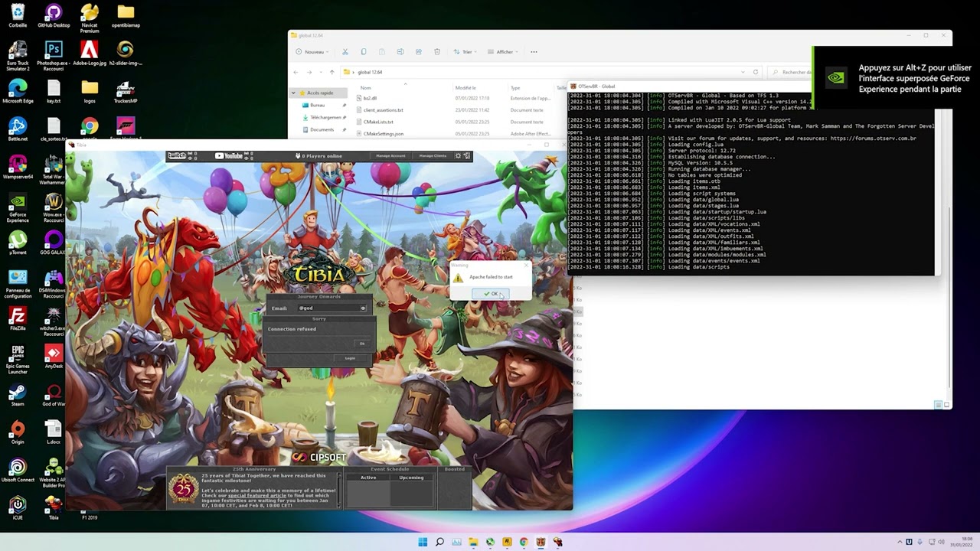The height and width of the screenshot is (551, 980).
Task: Open Manage Clients in Tibia launcher
Action: [x=433, y=156]
